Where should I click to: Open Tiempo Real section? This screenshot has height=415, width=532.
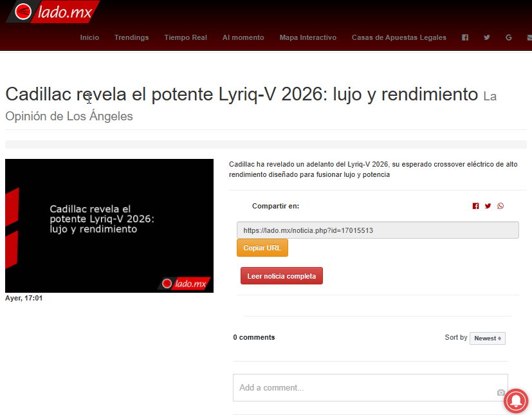coord(186,38)
